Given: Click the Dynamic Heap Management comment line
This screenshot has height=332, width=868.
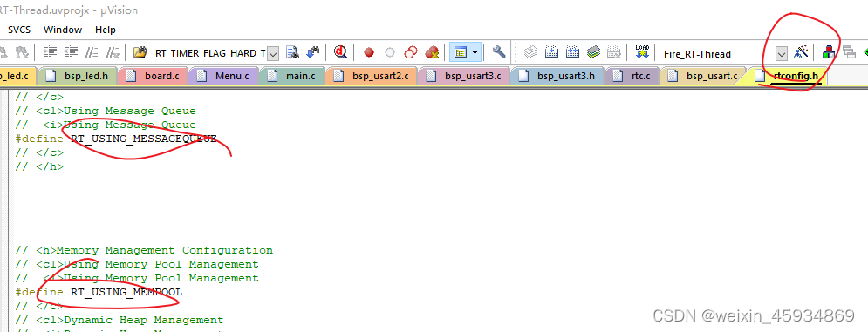Looking at the screenshot, I should click(120, 320).
